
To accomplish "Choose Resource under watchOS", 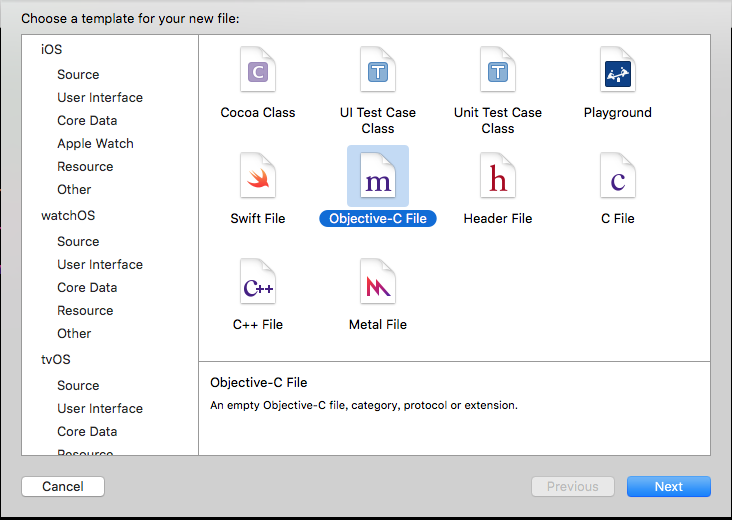I will [x=85, y=310].
